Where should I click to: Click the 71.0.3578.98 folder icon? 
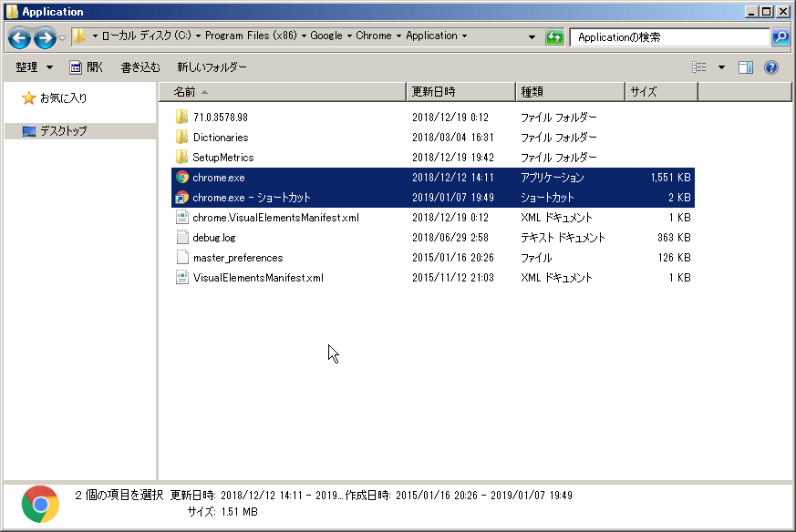click(x=181, y=118)
